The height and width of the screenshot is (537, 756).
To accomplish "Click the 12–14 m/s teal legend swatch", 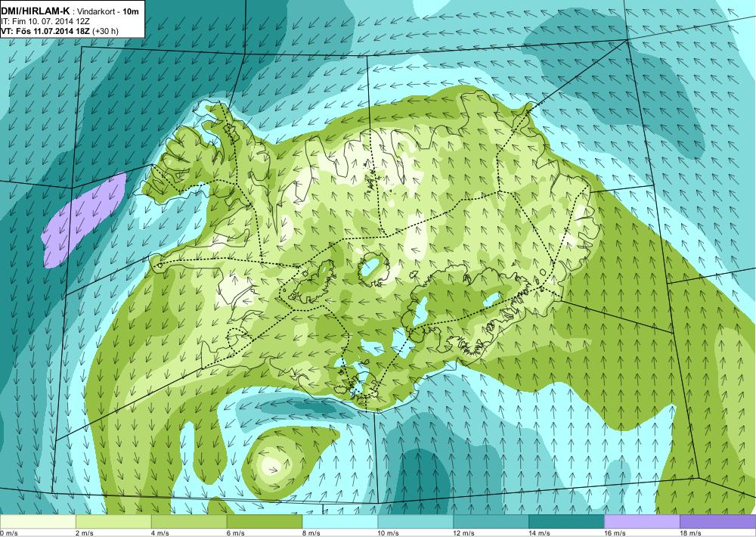I will [x=491, y=522].
